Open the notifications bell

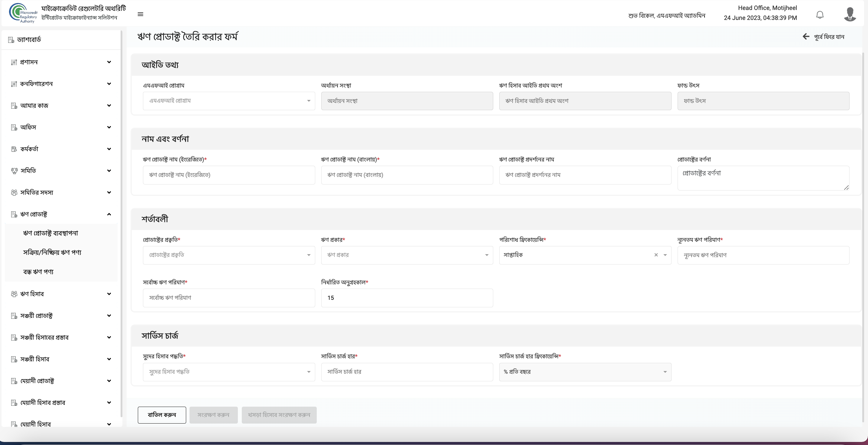point(820,15)
